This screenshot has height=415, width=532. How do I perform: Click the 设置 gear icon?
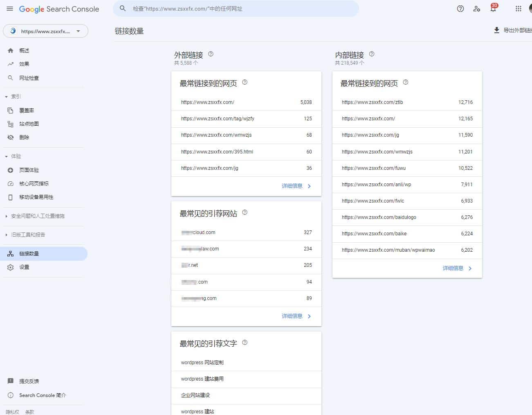click(11, 267)
